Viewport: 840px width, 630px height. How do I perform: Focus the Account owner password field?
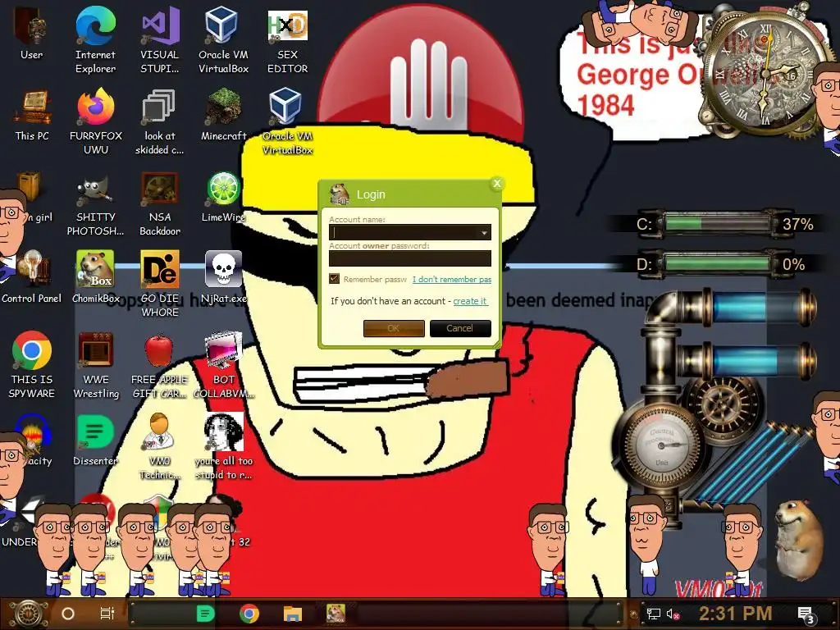(410, 258)
